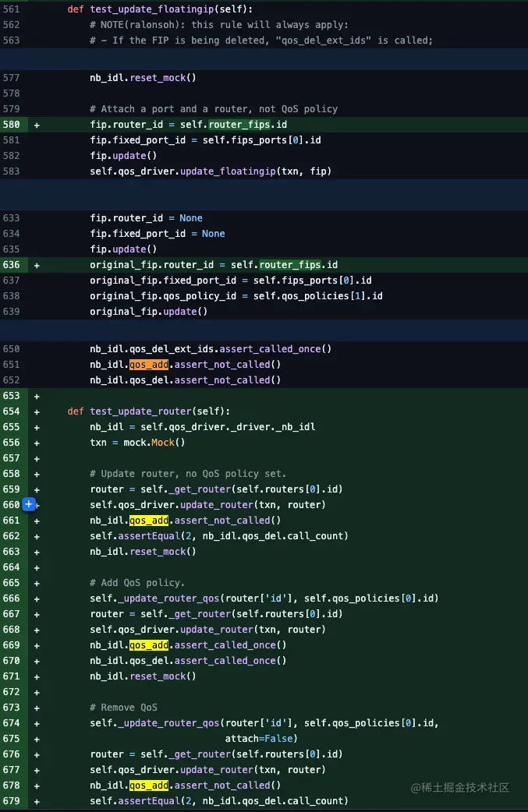Viewport: 528px width, 812px height.
Task: Click comment 'Update router, no QoS policy set.'
Action: click(x=188, y=473)
